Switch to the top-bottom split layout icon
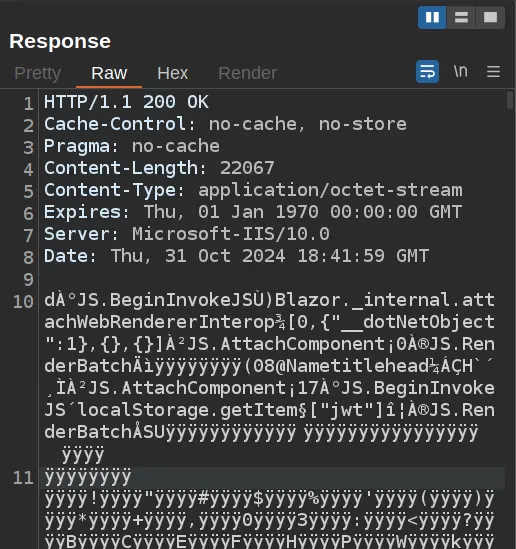The image size is (516, 549). (x=461, y=17)
